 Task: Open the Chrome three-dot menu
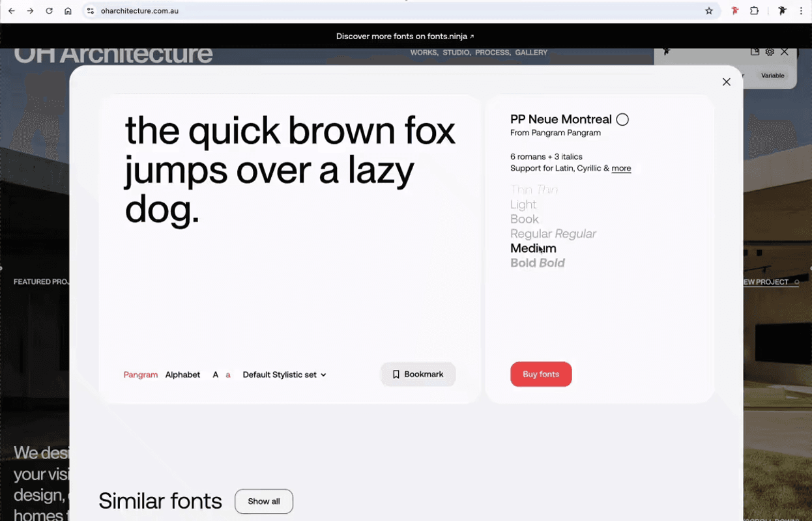(801, 11)
